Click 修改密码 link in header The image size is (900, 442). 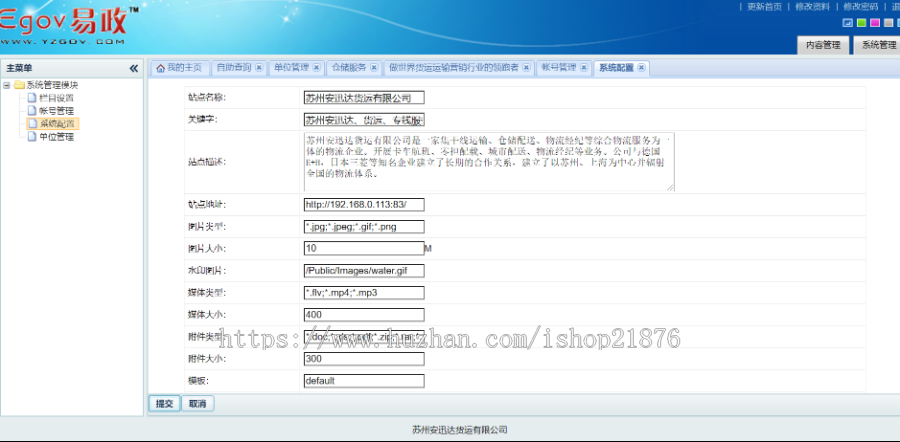coord(860,7)
